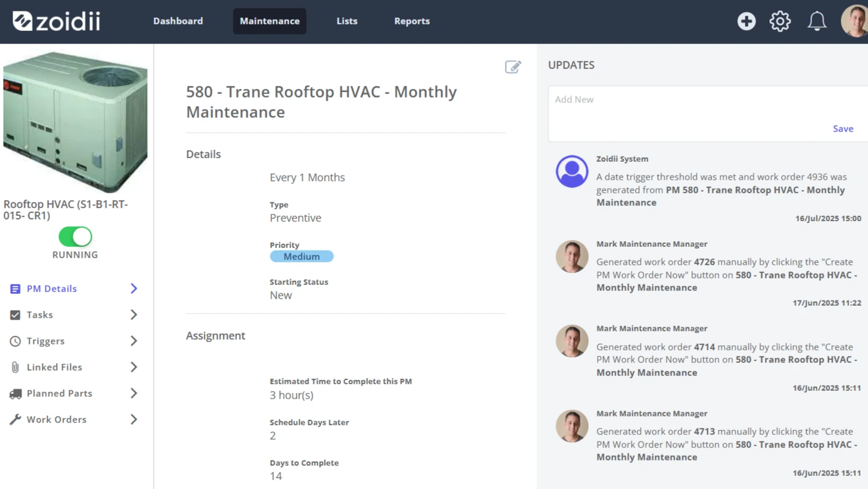
Task: Click the Medium priority badge
Action: tap(302, 256)
